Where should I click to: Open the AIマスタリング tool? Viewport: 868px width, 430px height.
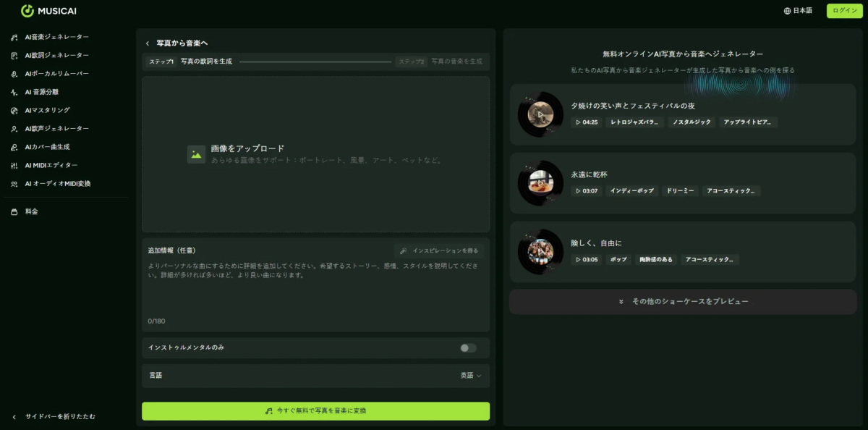(12, 110)
